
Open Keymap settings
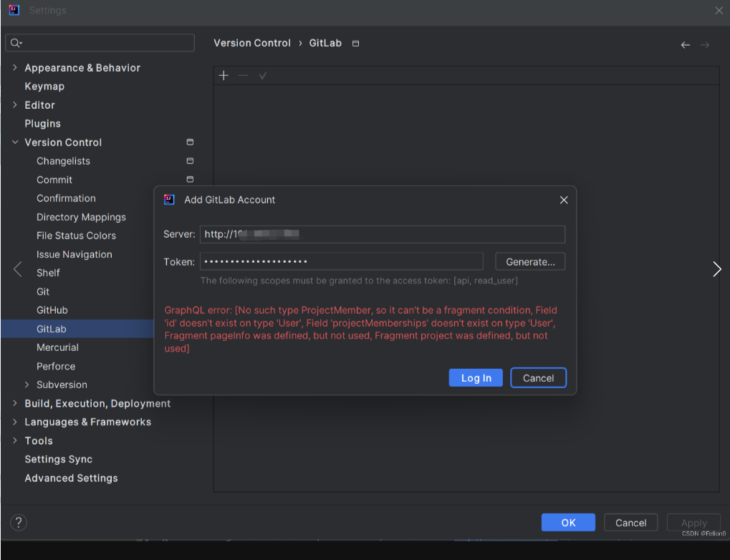click(x=44, y=86)
